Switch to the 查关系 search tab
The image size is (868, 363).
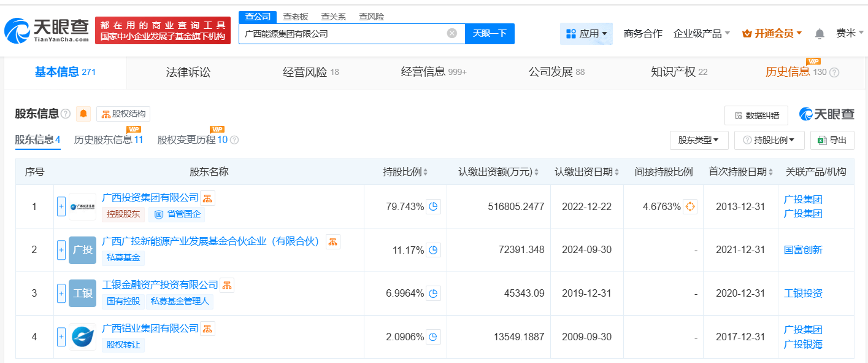[334, 17]
